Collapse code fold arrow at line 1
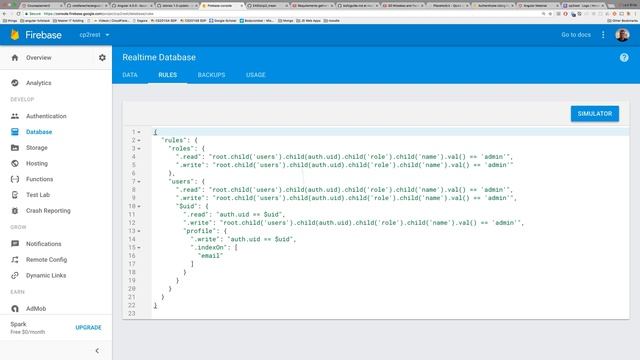The width and height of the screenshot is (640, 360). click(x=139, y=132)
